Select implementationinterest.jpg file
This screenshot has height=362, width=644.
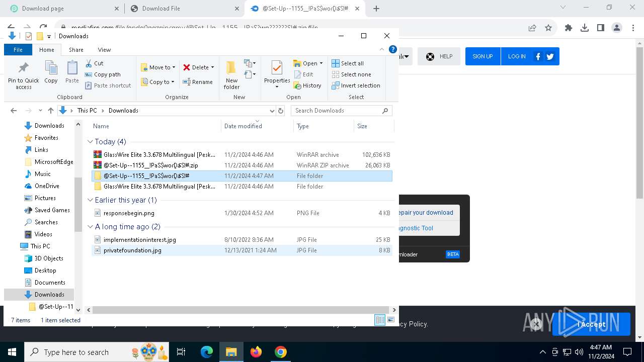pos(242,240)
